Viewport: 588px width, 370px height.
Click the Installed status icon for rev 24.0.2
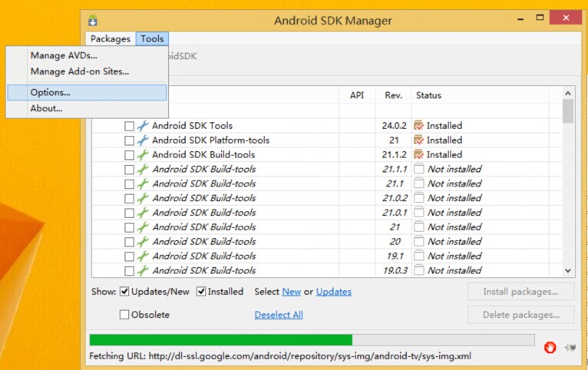pyautogui.click(x=418, y=126)
